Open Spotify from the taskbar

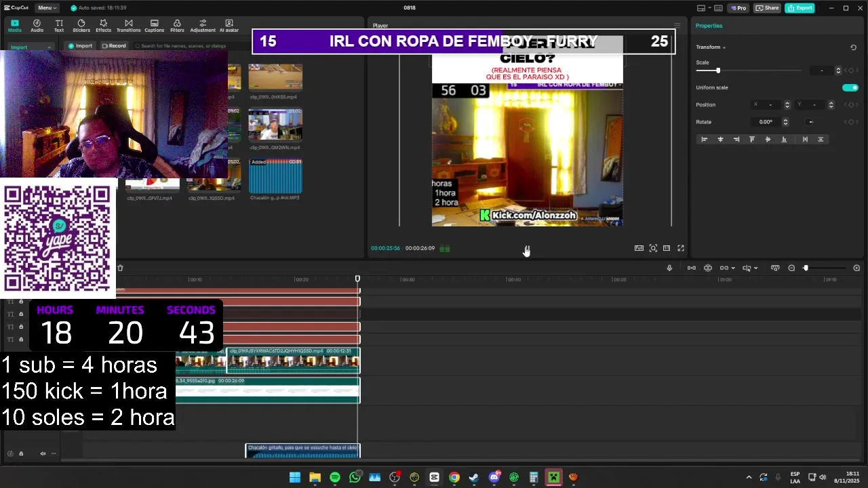coord(335,477)
